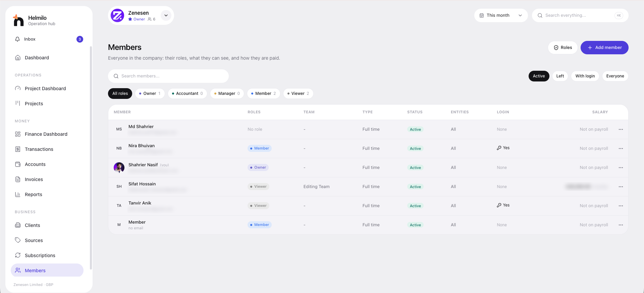Click the Helmilo logo icon
The width and height of the screenshot is (644, 293).
click(x=18, y=20)
